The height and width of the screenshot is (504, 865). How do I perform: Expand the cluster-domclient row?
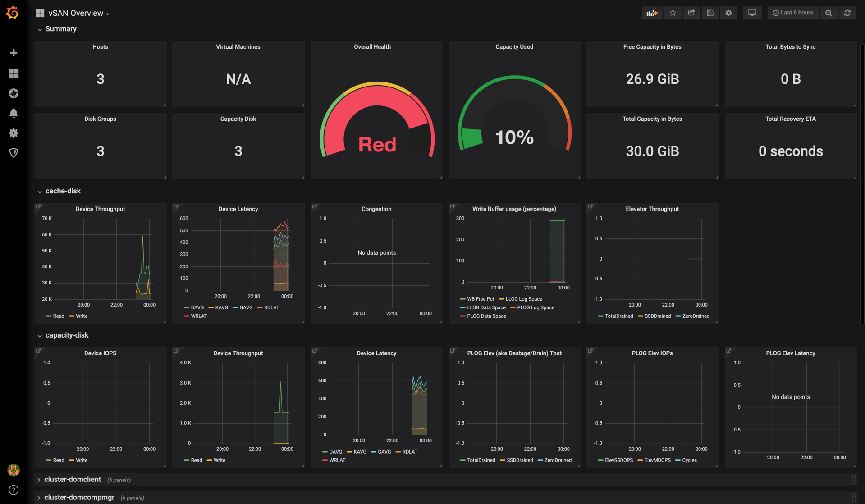click(73, 479)
